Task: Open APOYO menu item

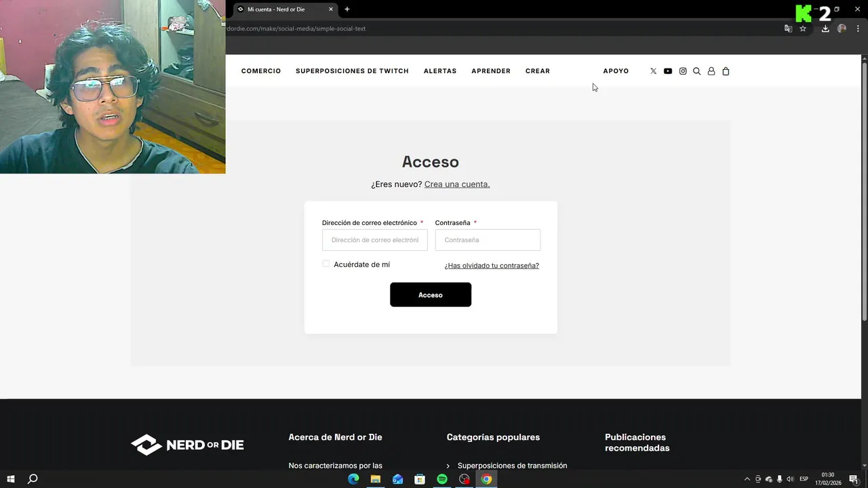Action: 616,71
